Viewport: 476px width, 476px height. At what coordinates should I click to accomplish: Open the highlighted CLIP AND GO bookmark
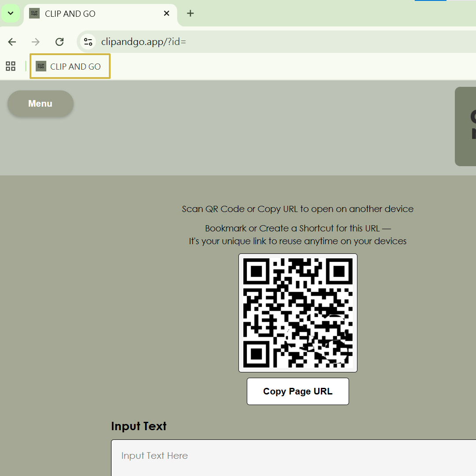70,66
